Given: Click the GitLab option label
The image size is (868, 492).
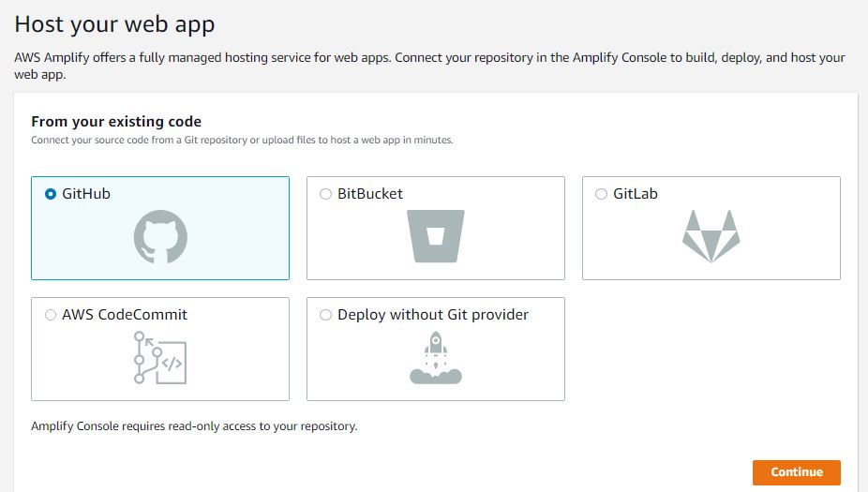Looking at the screenshot, I should click(636, 194).
